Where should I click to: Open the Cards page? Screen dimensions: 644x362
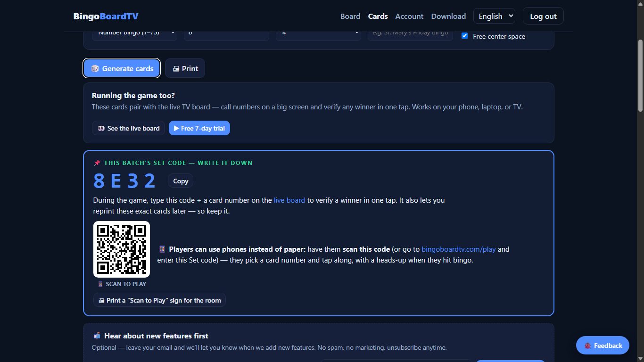click(378, 16)
